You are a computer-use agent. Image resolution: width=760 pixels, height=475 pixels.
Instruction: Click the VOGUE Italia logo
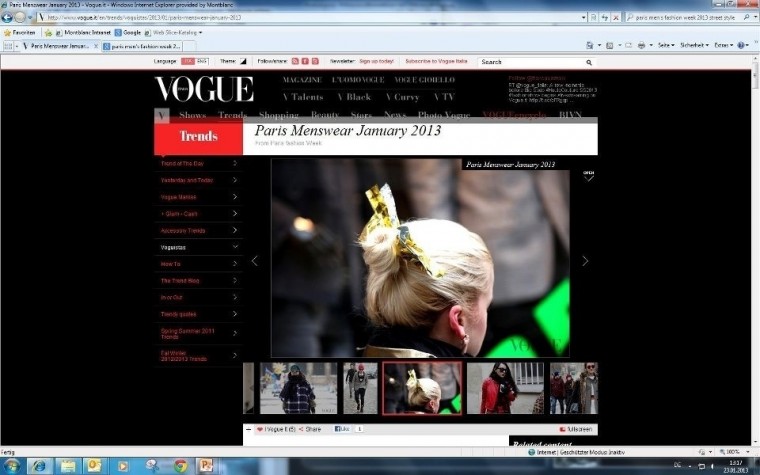204,89
